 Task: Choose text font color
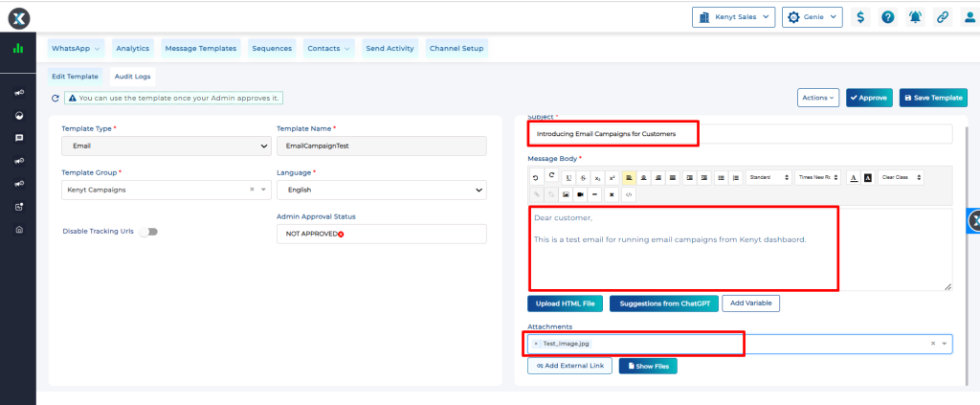click(x=854, y=177)
